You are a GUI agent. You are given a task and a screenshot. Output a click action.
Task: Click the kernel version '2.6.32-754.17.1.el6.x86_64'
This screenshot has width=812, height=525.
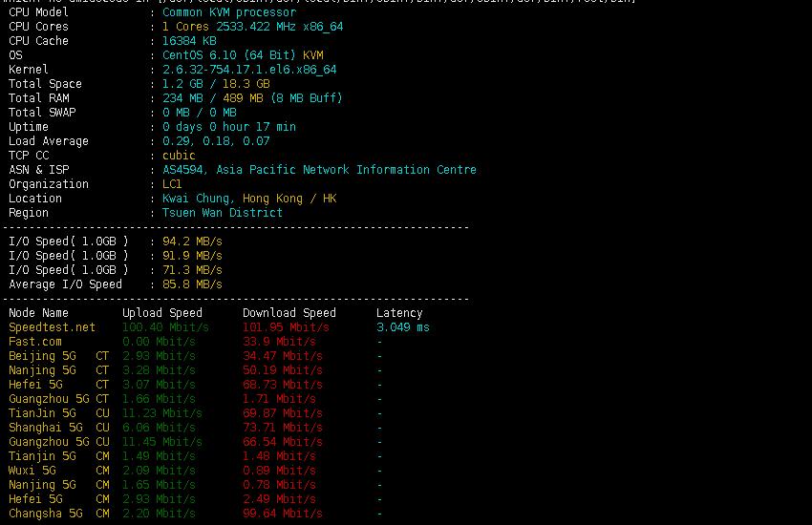(x=249, y=70)
